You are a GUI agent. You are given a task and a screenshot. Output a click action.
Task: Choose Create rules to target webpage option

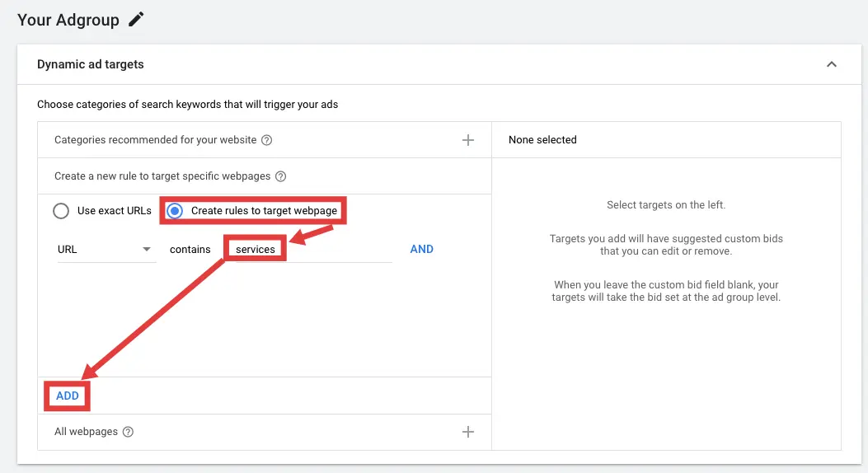175,211
